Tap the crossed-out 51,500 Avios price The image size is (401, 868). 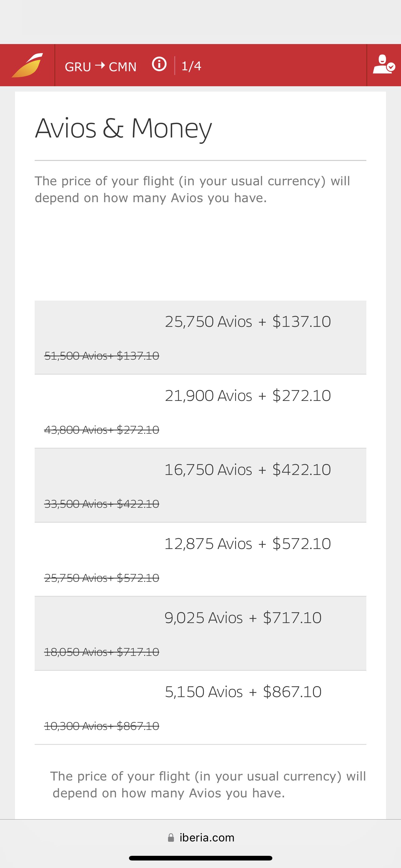102,356
